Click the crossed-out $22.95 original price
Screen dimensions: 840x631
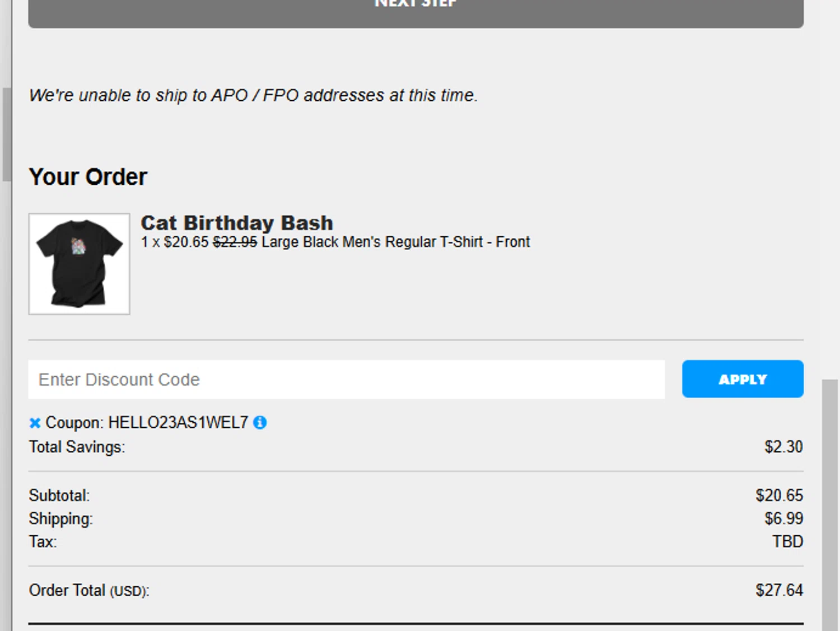tap(235, 242)
